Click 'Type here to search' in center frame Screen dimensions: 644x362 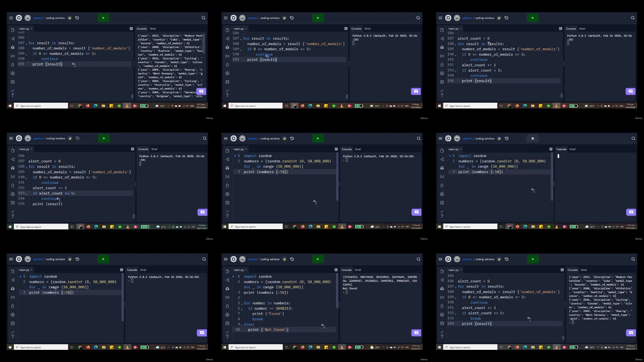[x=256, y=226]
